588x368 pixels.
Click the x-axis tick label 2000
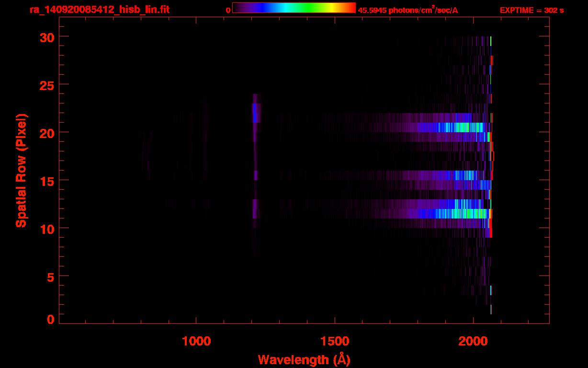point(473,341)
